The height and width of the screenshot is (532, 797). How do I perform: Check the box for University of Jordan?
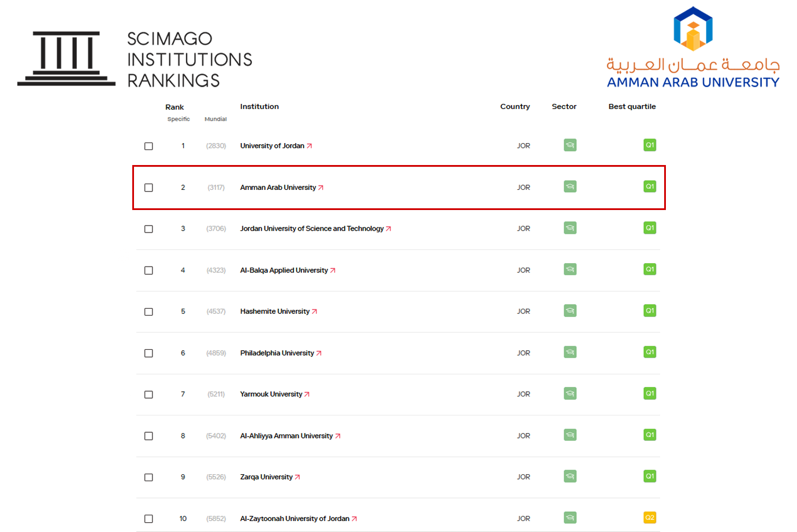148,146
